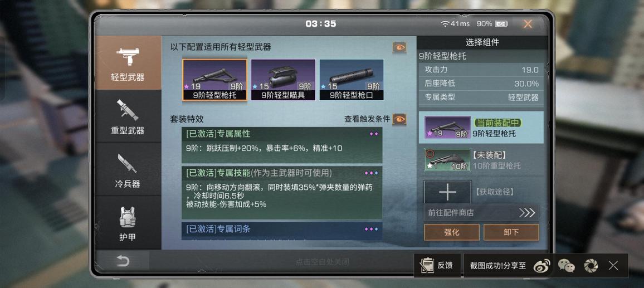
Task: Select the 9阶轻型枪托 component slot
Action: (215, 80)
